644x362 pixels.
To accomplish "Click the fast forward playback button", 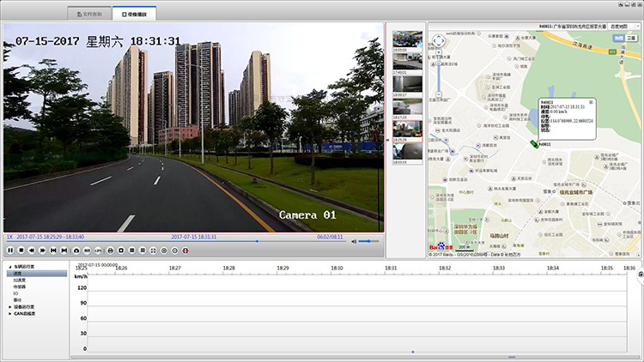I will (42, 250).
